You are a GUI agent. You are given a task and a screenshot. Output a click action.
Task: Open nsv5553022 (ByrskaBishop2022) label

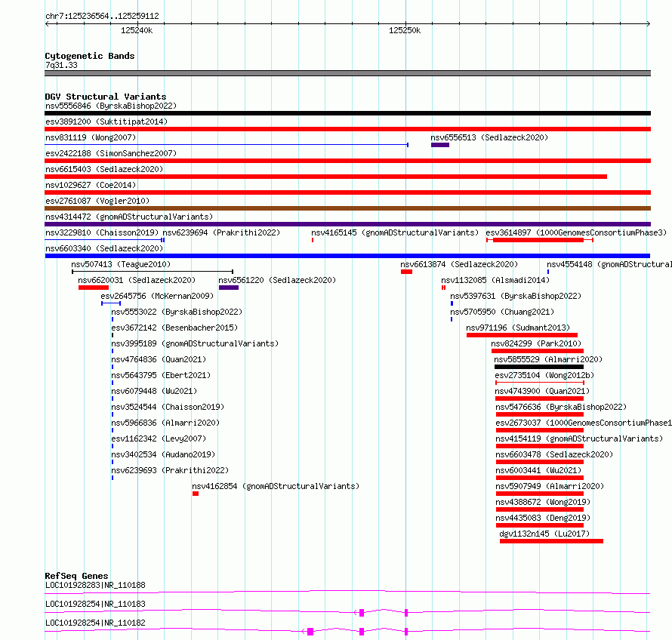tap(177, 312)
